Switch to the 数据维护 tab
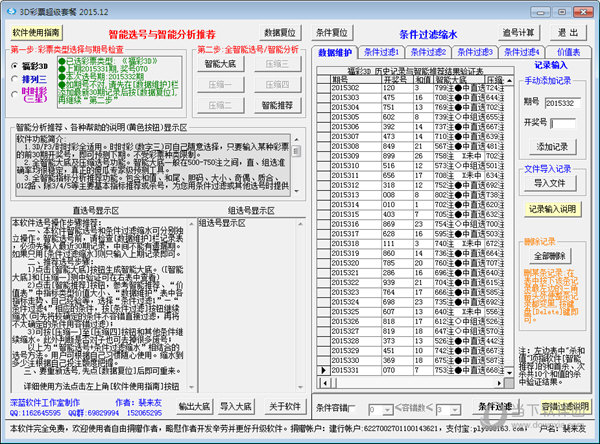 335,52
